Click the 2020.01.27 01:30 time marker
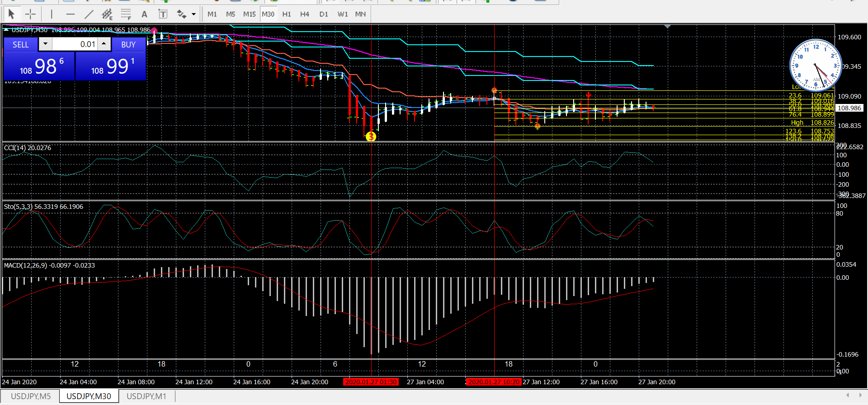Image resolution: width=868 pixels, height=405 pixels. (371, 382)
